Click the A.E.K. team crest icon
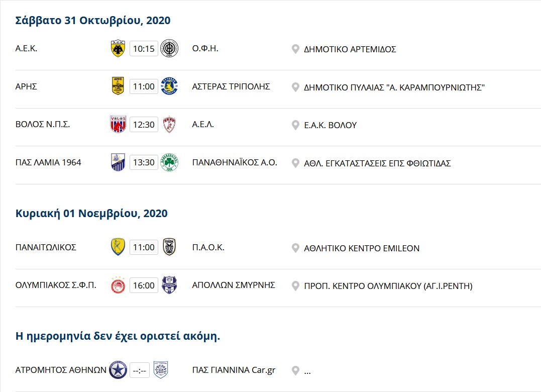Screen dimensions: 541x392 click(118, 48)
